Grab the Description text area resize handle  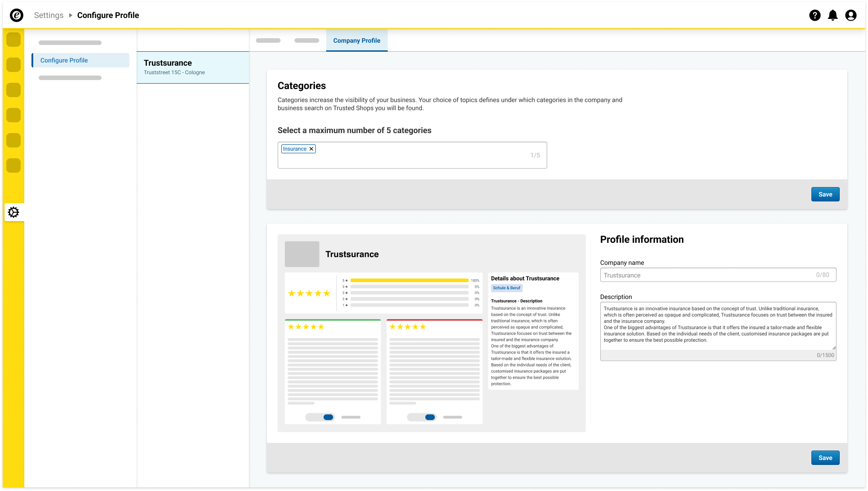coord(834,348)
